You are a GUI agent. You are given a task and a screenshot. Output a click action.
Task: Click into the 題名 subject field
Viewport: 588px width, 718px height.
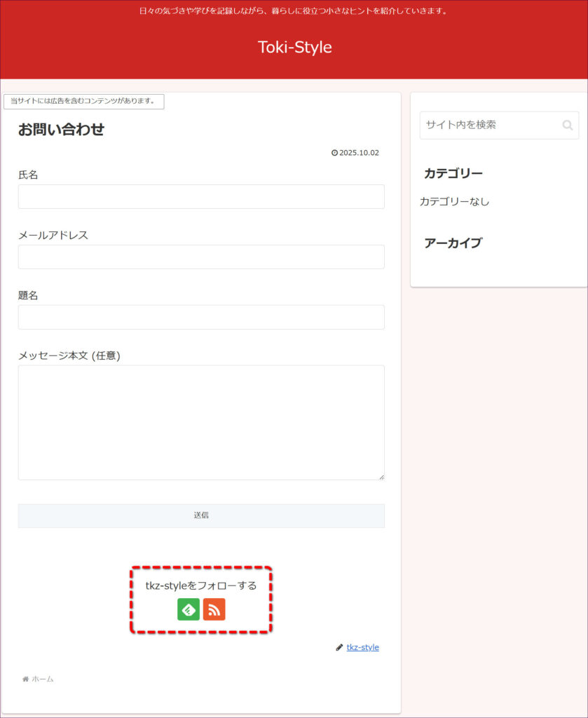[201, 317]
